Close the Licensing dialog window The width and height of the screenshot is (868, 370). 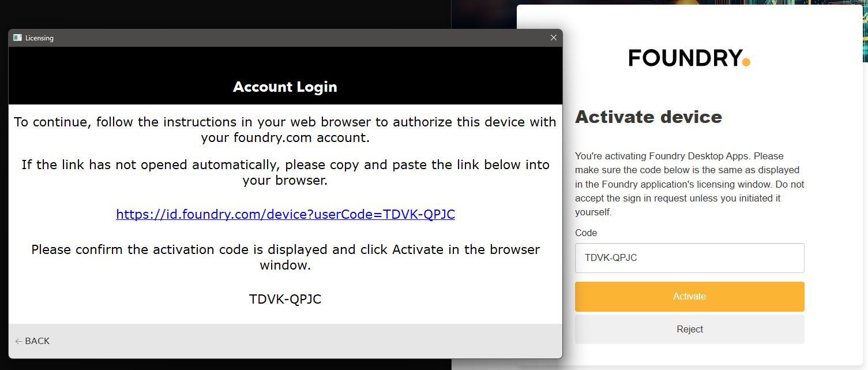(x=554, y=38)
